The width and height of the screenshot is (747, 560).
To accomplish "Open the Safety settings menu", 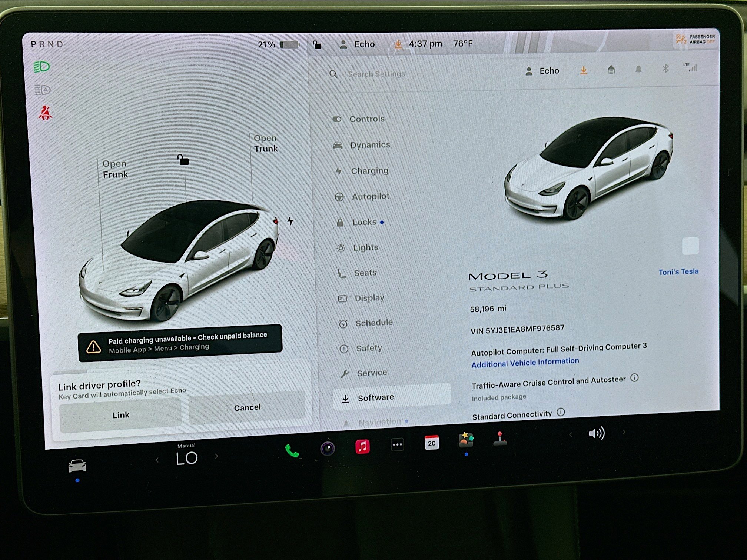I will click(361, 348).
